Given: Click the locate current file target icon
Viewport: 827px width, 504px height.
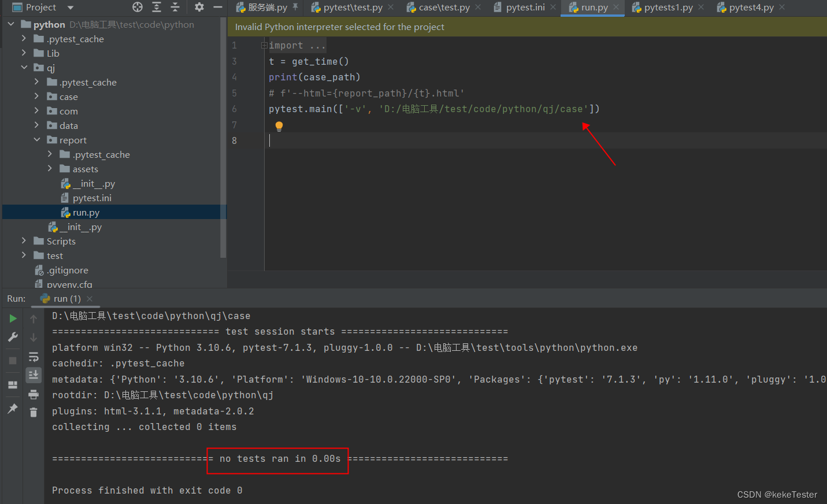Looking at the screenshot, I should (138, 7).
